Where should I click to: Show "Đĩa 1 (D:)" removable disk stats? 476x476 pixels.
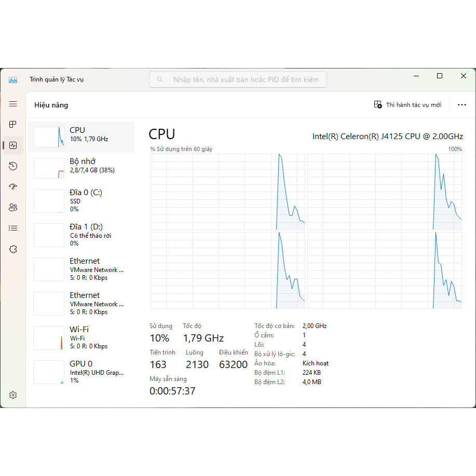tap(81, 235)
